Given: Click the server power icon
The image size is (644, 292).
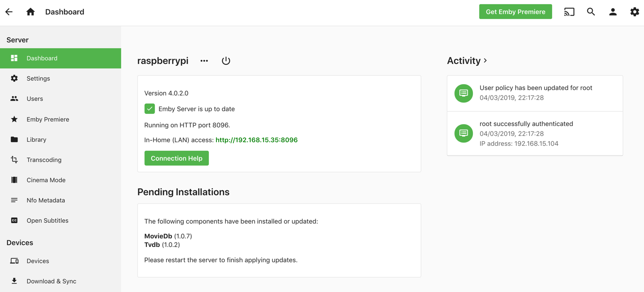Looking at the screenshot, I should (x=226, y=61).
